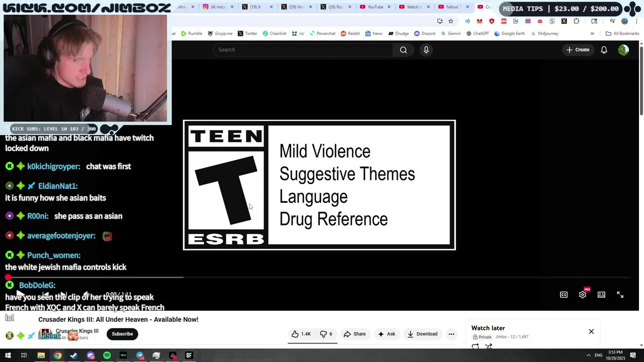Close the Watch later playlist panel
The height and width of the screenshot is (362, 644).
coord(591,331)
